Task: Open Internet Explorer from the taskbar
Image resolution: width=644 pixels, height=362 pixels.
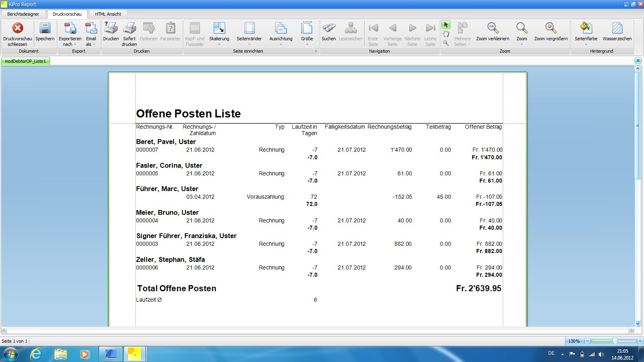Action: tap(36, 354)
